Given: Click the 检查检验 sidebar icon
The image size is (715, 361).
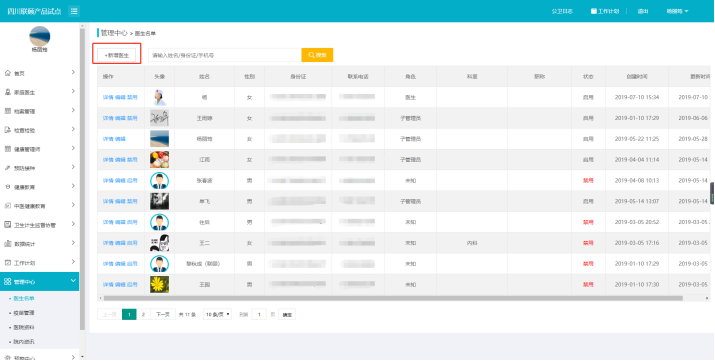Looking at the screenshot, I should [x=7, y=130].
